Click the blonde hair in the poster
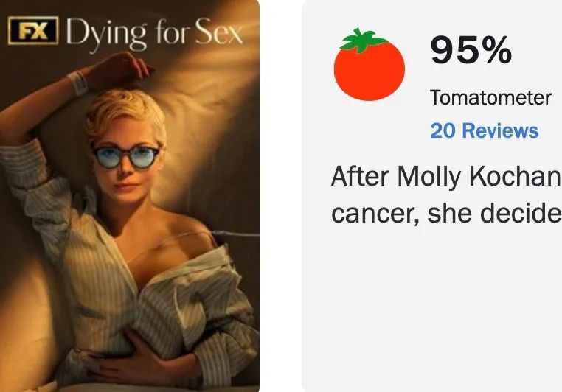Image resolution: width=562 pixels, height=392 pixels. (x=126, y=114)
